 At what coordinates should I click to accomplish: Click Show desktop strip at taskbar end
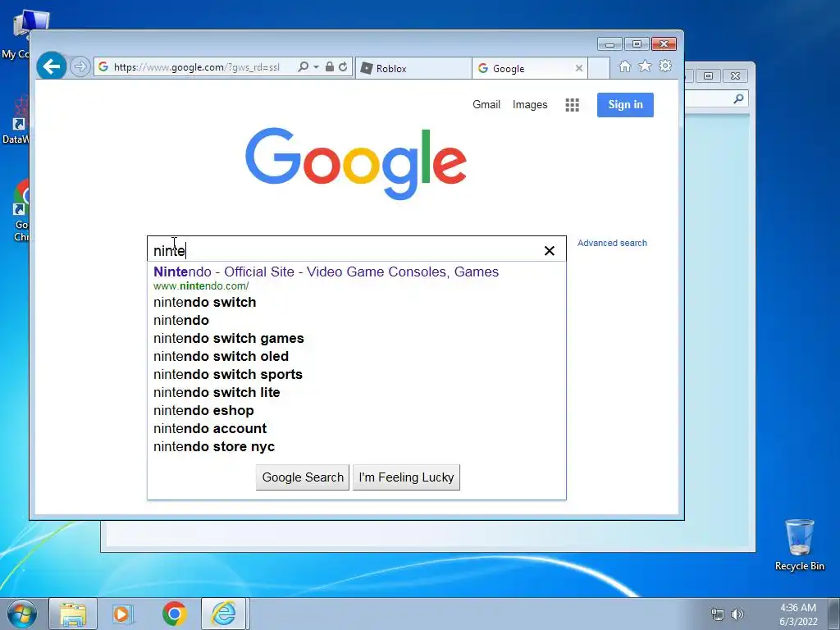(x=834, y=614)
